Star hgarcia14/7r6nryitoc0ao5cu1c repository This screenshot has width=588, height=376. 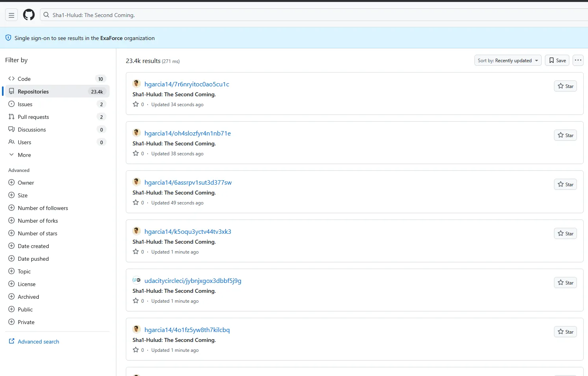coord(565,86)
